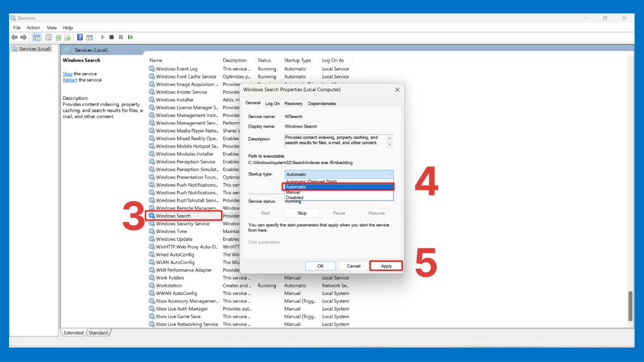Open the Properties toolbar icon

click(49, 37)
